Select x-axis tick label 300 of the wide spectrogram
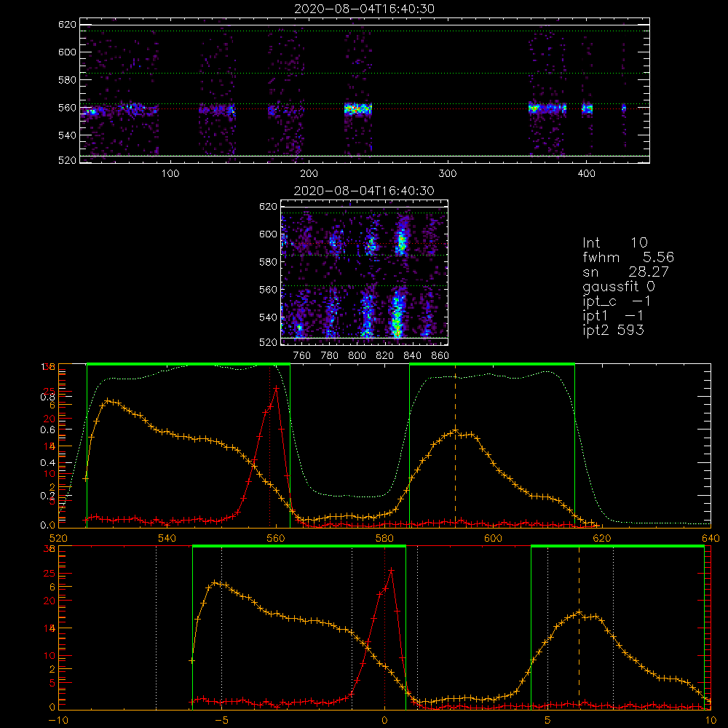Image resolution: width=728 pixels, height=728 pixels. (448, 174)
